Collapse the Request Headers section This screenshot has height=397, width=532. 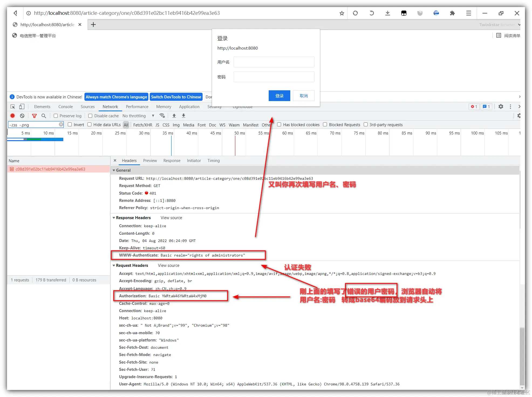pyautogui.click(x=114, y=265)
